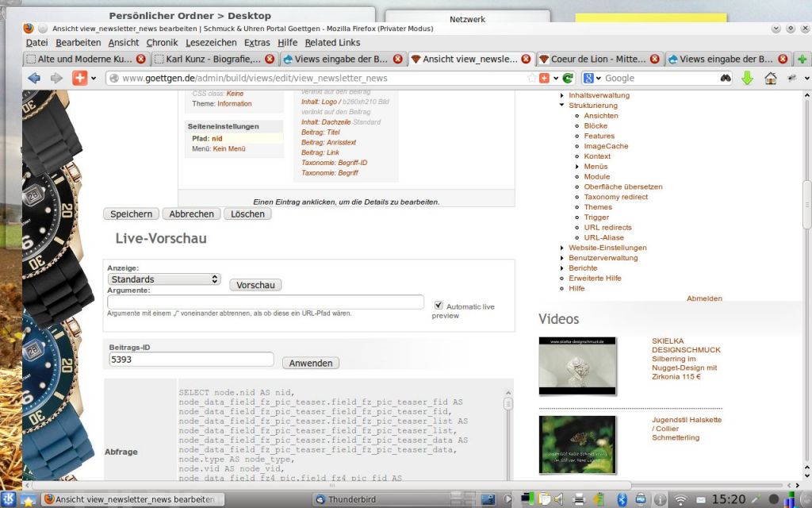Toggle the Automatic live preview checkbox
The image size is (812, 508).
[x=439, y=305]
